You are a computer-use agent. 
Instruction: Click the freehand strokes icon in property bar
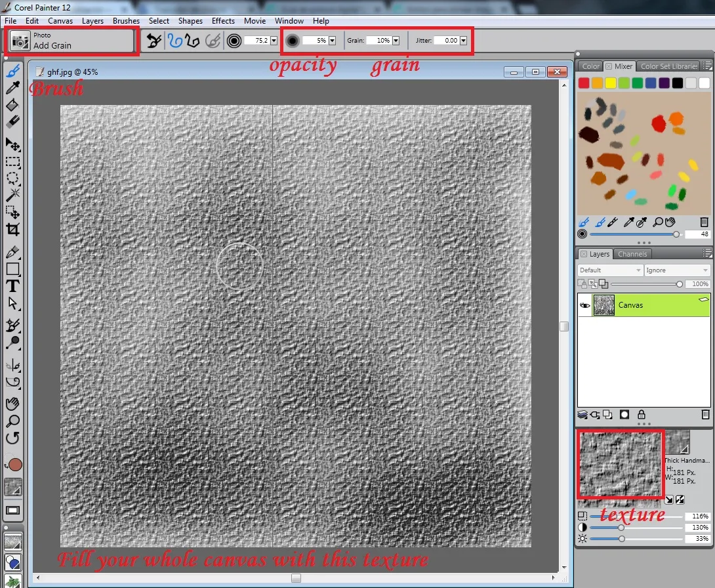click(x=175, y=41)
